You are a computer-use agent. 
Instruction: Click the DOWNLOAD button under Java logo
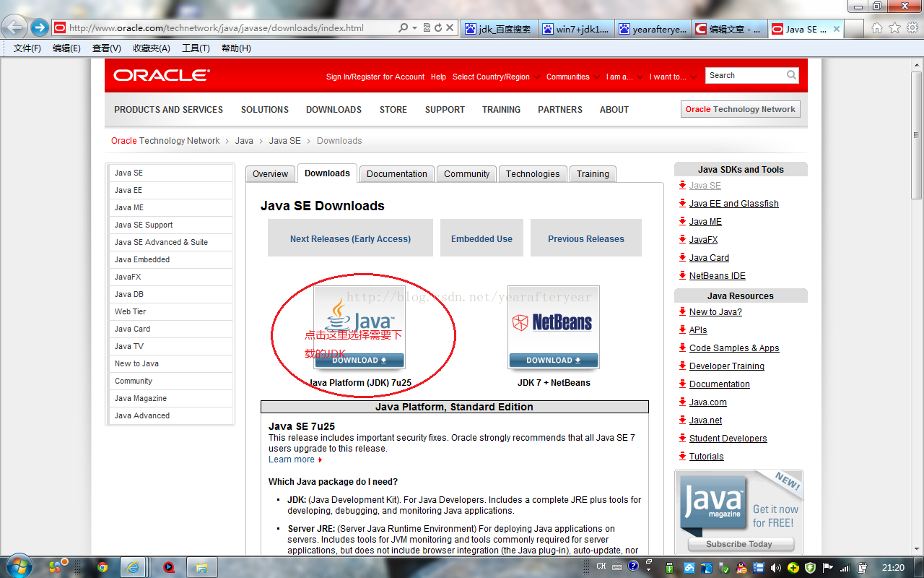pyautogui.click(x=359, y=361)
